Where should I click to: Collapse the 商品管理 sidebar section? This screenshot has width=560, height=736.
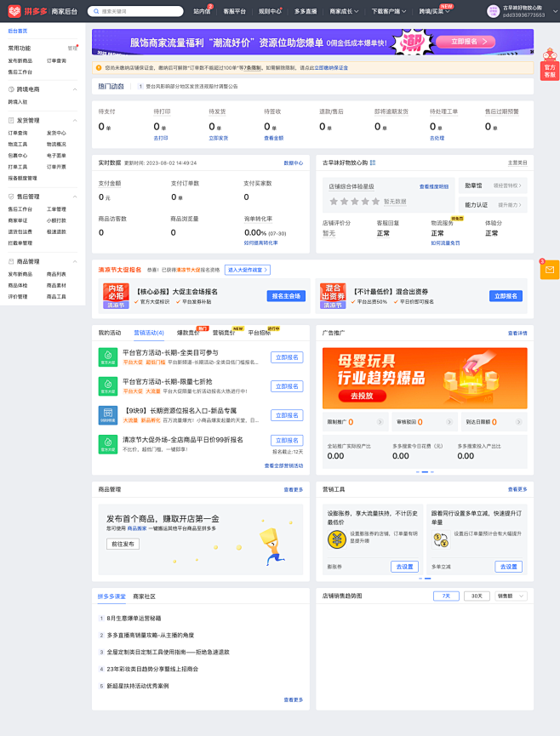point(75,261)
